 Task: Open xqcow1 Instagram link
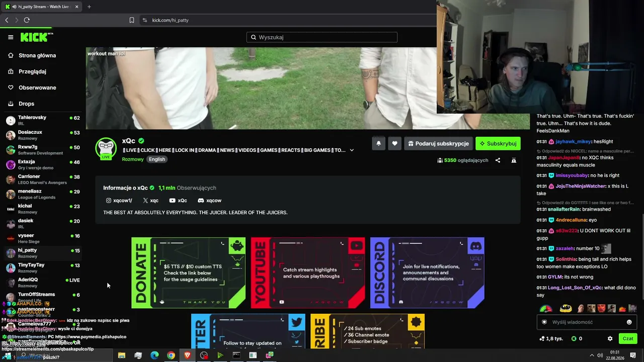[x=119, y=201]
